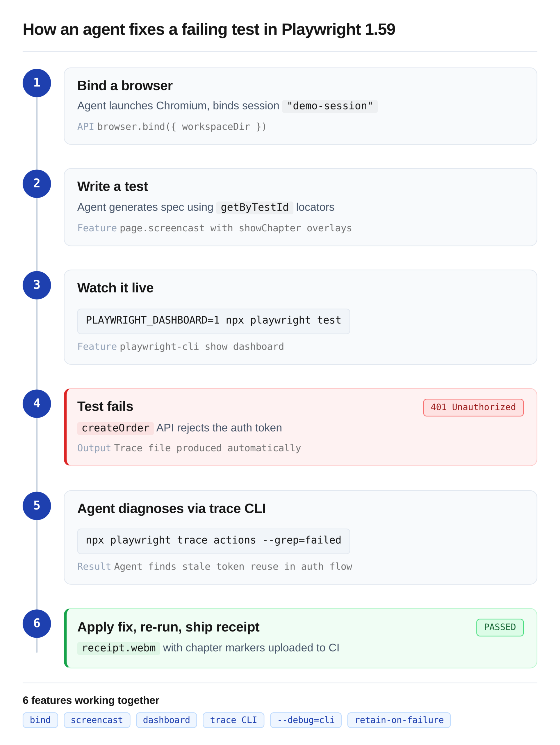Click the receipt.webm inline code chip
560x745 pixels.
[x=118, y=648]
